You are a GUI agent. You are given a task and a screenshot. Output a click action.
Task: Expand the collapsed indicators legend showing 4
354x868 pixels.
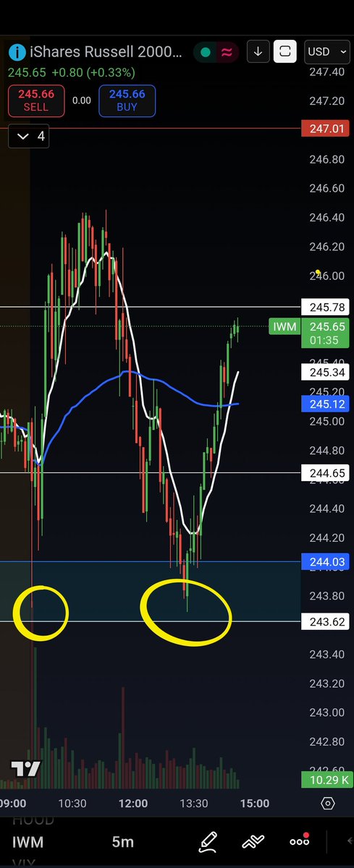pyautogui.click(x=29, y=136)
